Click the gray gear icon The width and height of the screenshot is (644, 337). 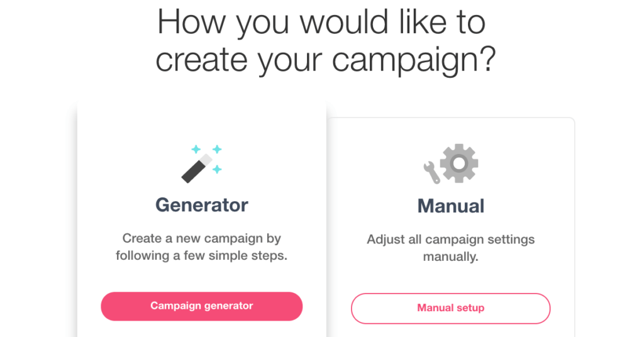459,163
